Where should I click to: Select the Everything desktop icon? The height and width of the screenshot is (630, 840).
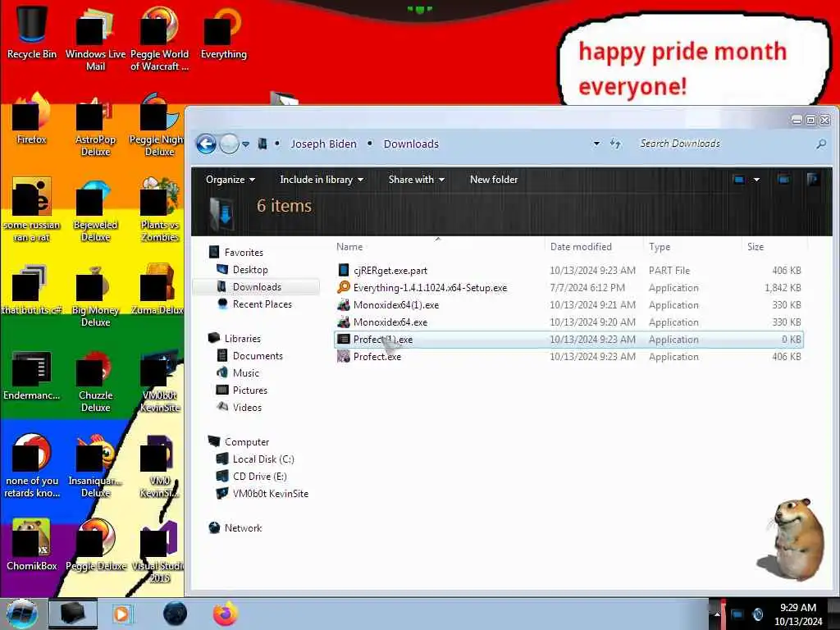tap(223, 32)
